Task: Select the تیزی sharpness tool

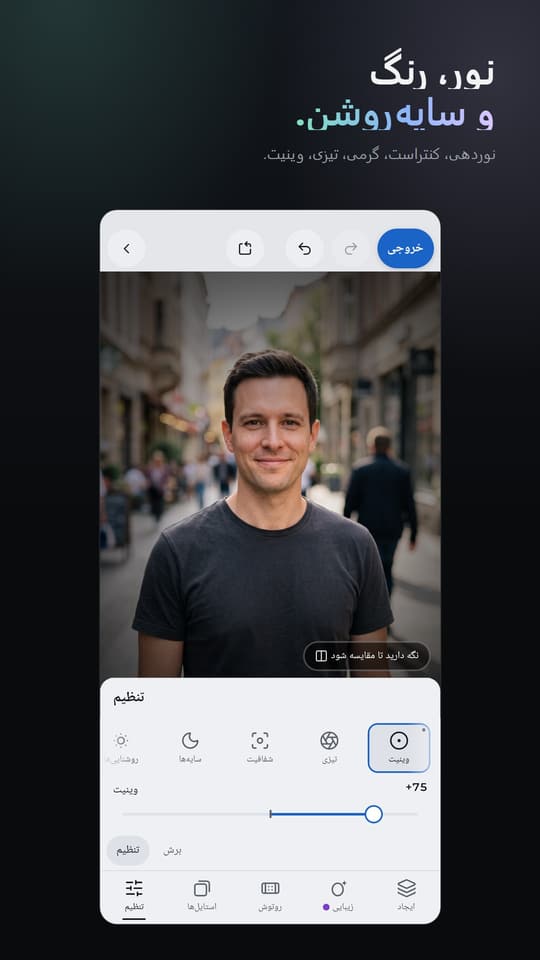Action: 329,748
